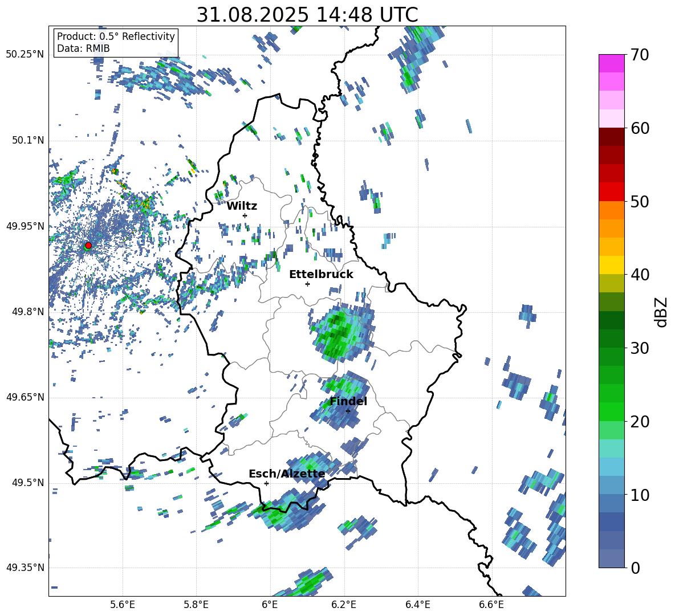Click the bright green colorbar segment at the 20 tick
The height and width of the screenshot is (616, 675).
click(611, 411)
